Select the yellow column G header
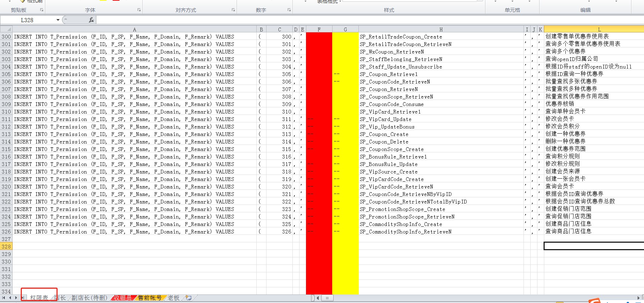644x303 pixels. tap(345, 29)
